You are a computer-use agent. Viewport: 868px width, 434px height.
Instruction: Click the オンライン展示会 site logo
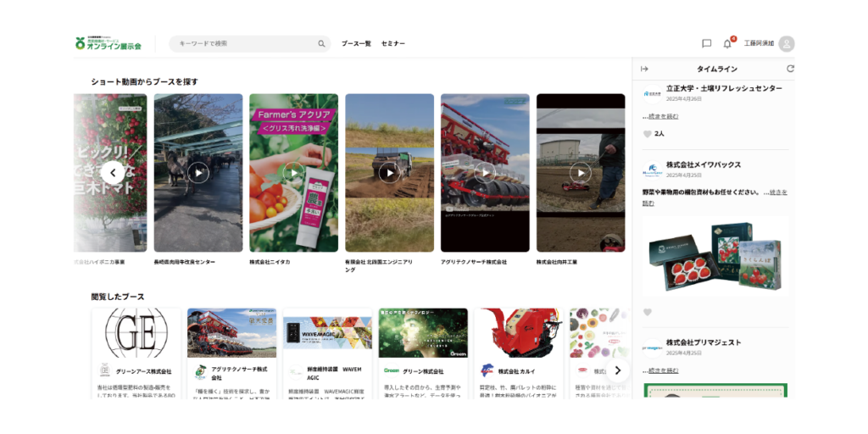[x=108, y=43]
